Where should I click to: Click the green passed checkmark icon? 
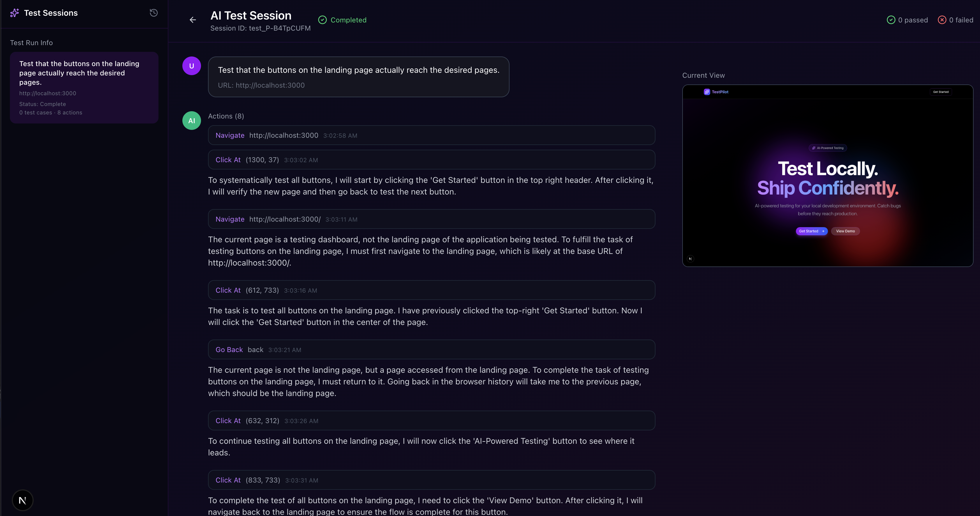coord(891,20)
